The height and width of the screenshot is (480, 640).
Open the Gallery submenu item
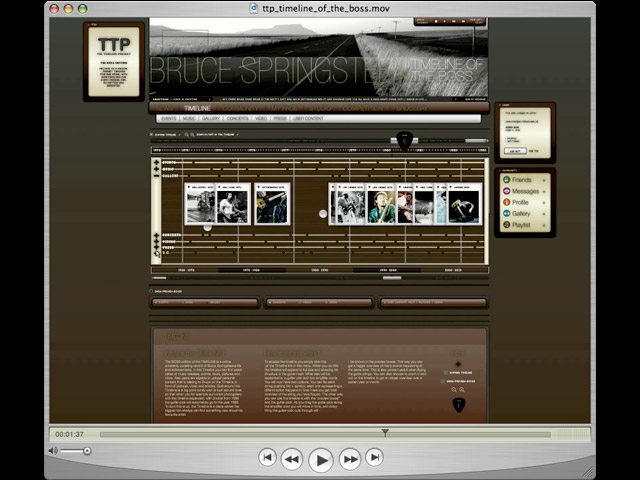pos(211,118)
